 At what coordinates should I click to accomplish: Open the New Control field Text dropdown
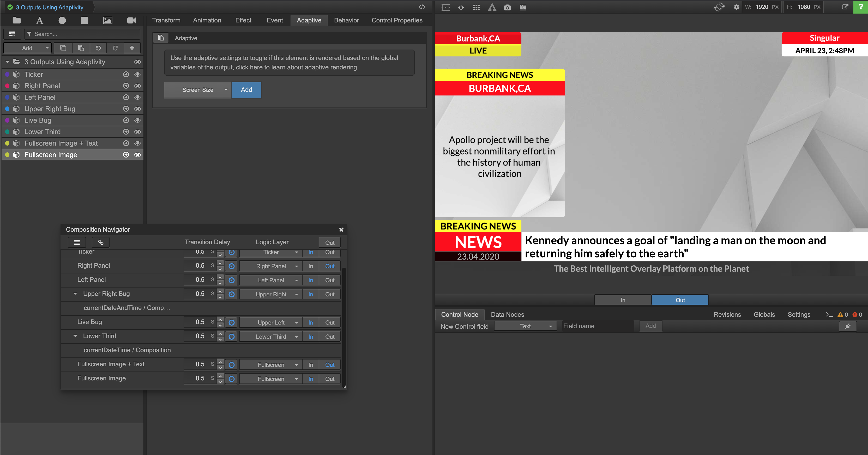coord(525,326)
